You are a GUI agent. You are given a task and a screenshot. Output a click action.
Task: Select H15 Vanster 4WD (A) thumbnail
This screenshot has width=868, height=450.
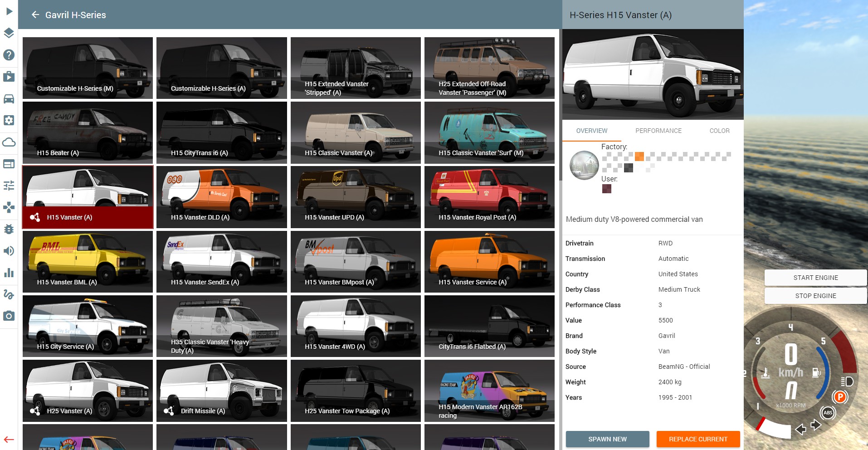click(x=356, y=326)
